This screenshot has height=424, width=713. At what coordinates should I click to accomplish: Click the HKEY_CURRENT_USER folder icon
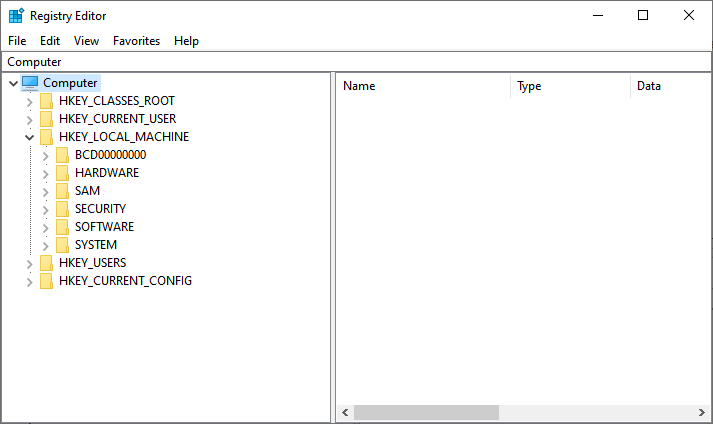46,119
